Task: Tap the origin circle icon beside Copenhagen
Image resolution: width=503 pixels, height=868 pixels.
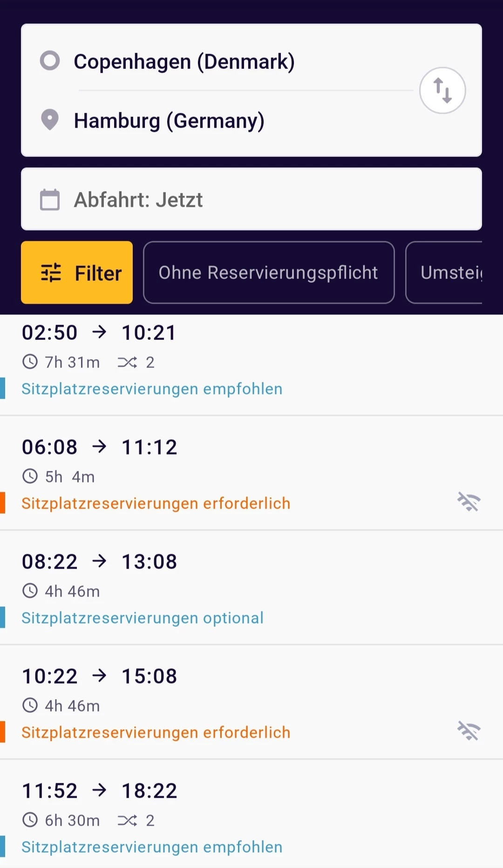Action: (50, 61)
